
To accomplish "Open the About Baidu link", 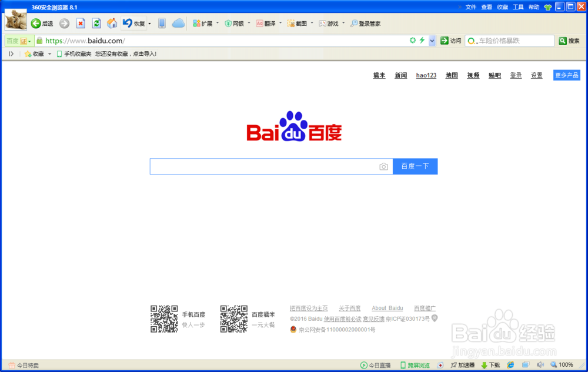I will tap(387, 309).
